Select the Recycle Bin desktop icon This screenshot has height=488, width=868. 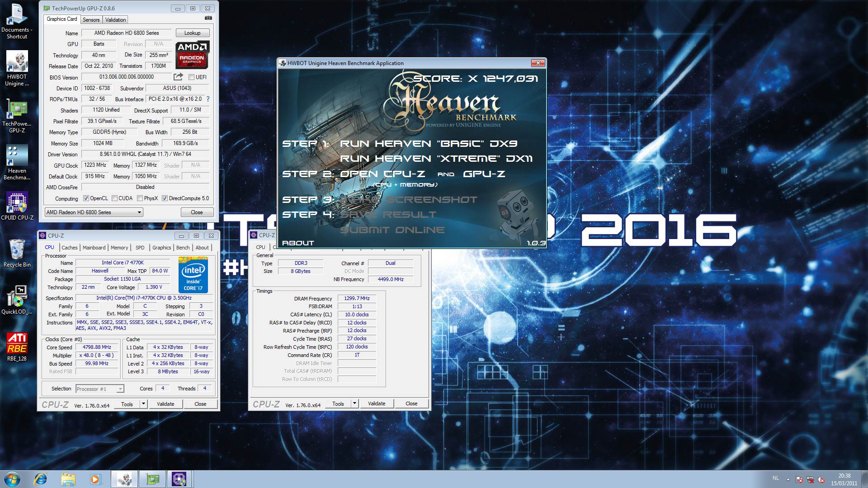(x=17, y=253)
